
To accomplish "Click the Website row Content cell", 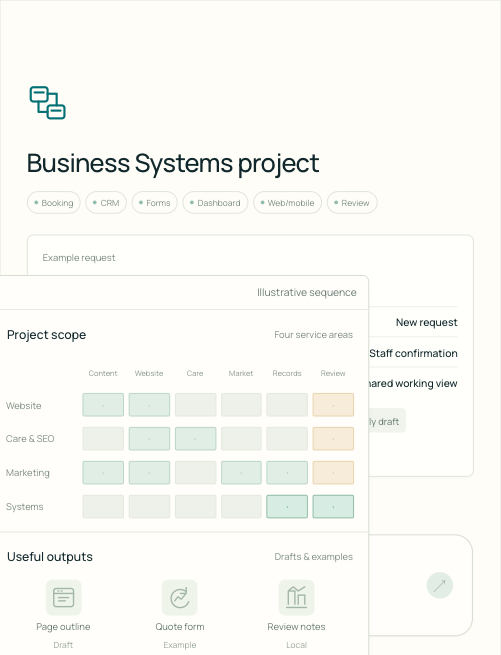I will pyautogui.click(x=103, y=405).
